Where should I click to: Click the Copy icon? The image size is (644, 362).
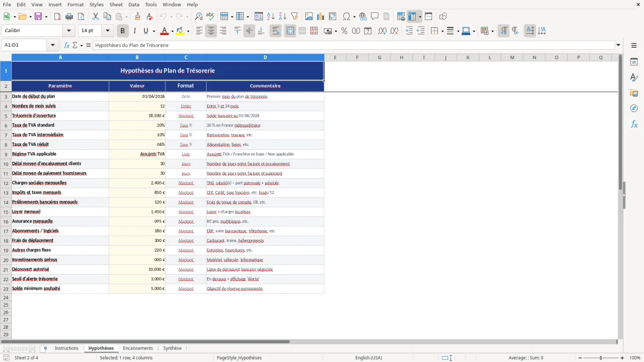pos(107,17)
